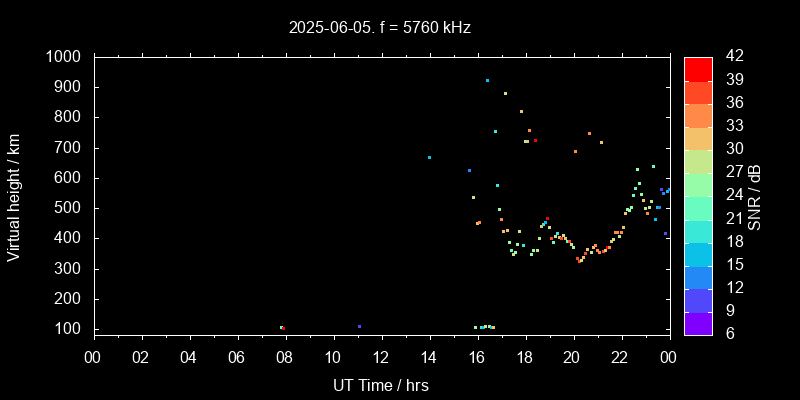
Task: Click the highest cyan data point near 920 km
Action: pos(487,81)
